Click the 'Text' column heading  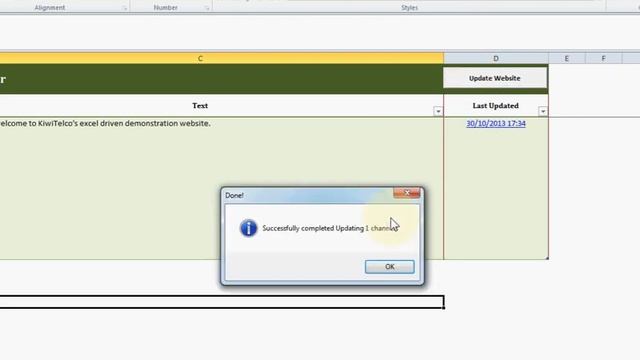tap(200, 106)
